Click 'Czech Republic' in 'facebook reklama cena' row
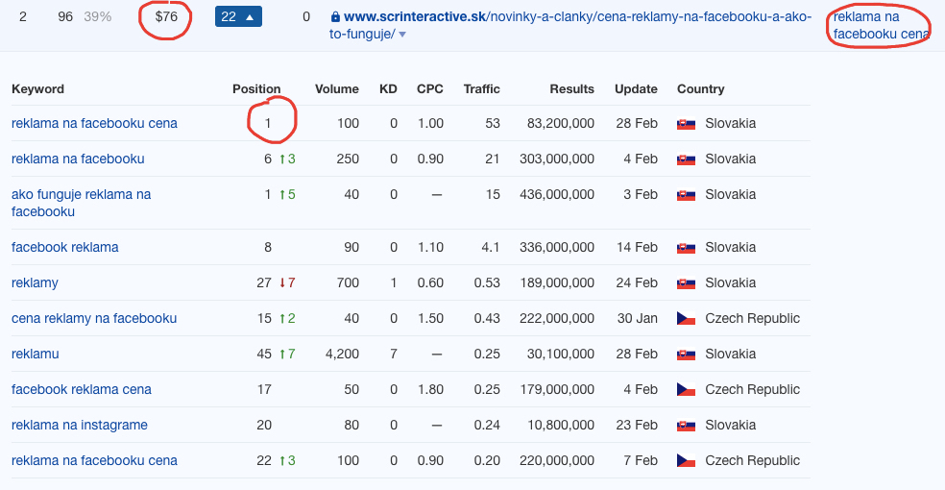This screenshot has height=490, width=945. coord(753,390)
